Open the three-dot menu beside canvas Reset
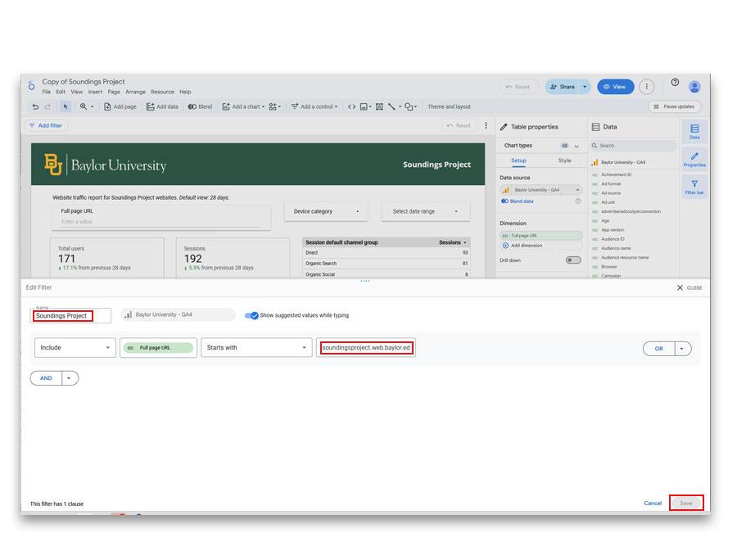The height and width of the screenshot is (560, 737). point(486,125)
